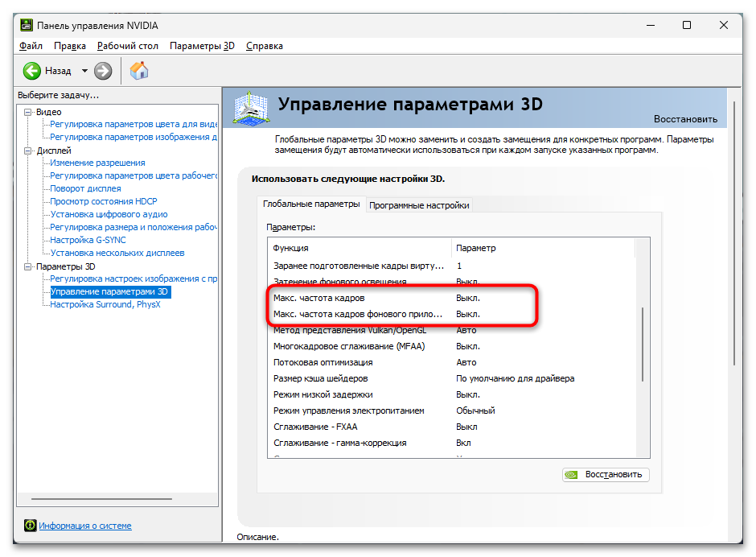756x557 pixels.
Task: Click the gray Forward arrow icon
Action: [x=103, y=71]
